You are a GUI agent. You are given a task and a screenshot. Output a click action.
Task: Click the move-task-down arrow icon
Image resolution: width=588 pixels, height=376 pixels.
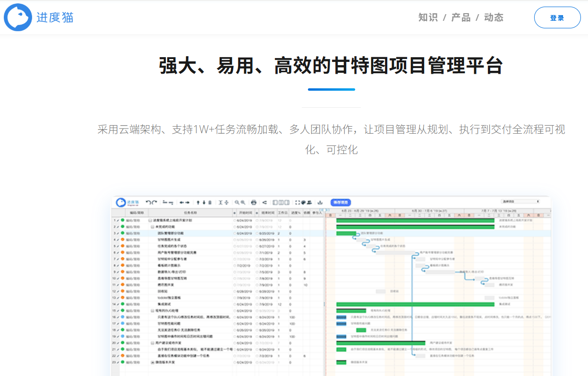[204, 202]
